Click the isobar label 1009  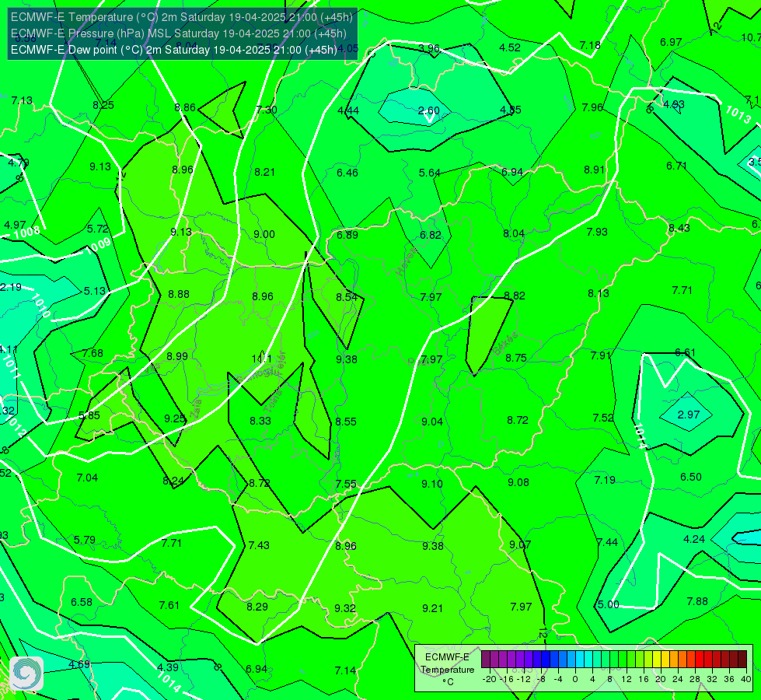click(98, 246)
